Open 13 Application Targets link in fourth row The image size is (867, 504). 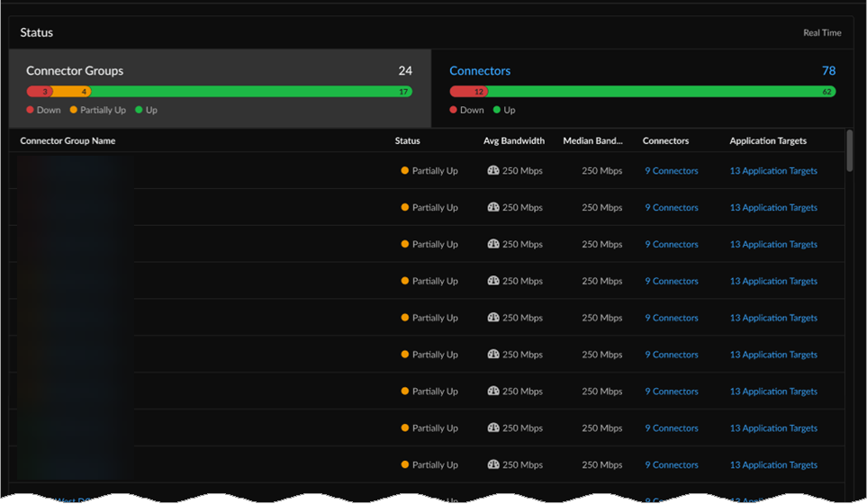click(x=773, y=281)
